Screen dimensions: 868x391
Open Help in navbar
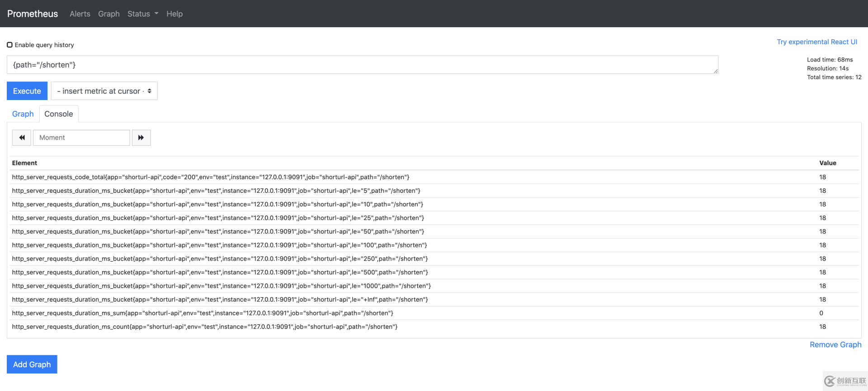(175, 14)
